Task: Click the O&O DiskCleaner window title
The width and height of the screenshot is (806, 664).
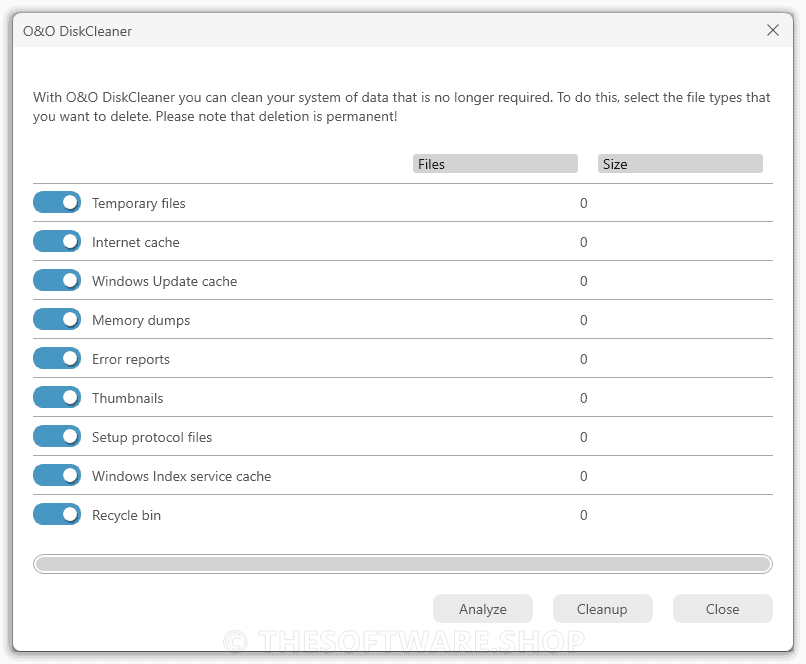Action: [78, 31]
